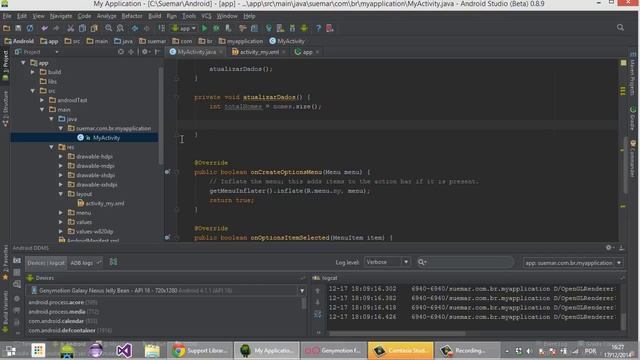Open the Genymotion device dropdown
This screenshot has height=360, width=640.
(x=167, y=291)
